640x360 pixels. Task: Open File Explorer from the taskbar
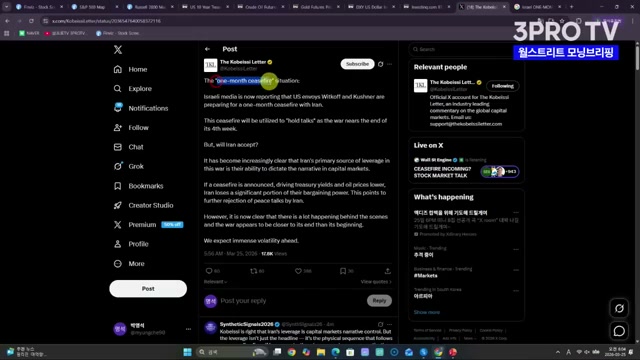pyautogui.click(x=321, y=352)
